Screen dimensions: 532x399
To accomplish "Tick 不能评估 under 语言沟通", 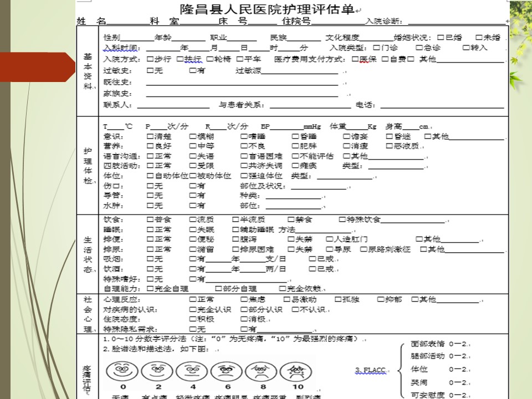I will pos(295,156).
